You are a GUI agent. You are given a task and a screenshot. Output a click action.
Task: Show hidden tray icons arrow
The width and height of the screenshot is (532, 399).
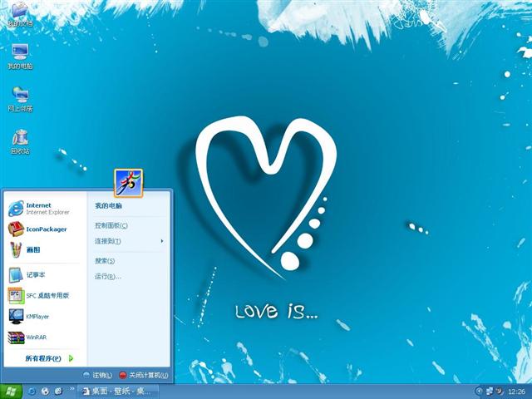click(479, 392)
